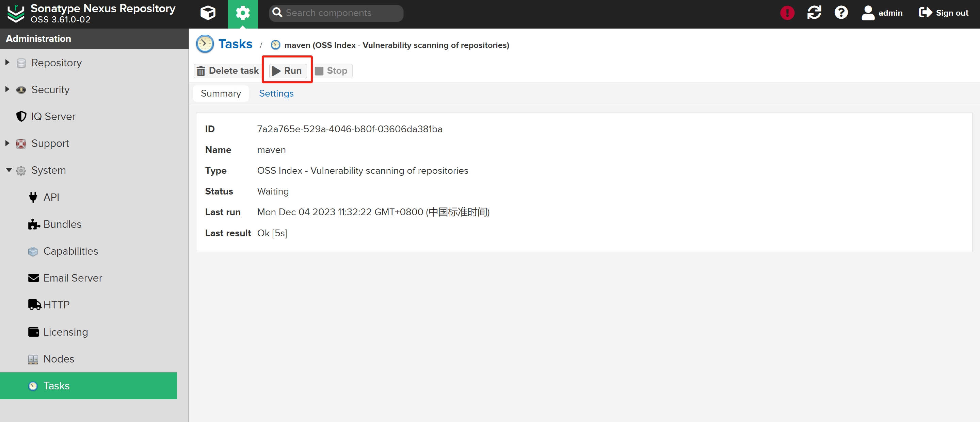Expand the Repository tree node
The width and height of the screenshot is (980, 422).
[x=7, y=62]
